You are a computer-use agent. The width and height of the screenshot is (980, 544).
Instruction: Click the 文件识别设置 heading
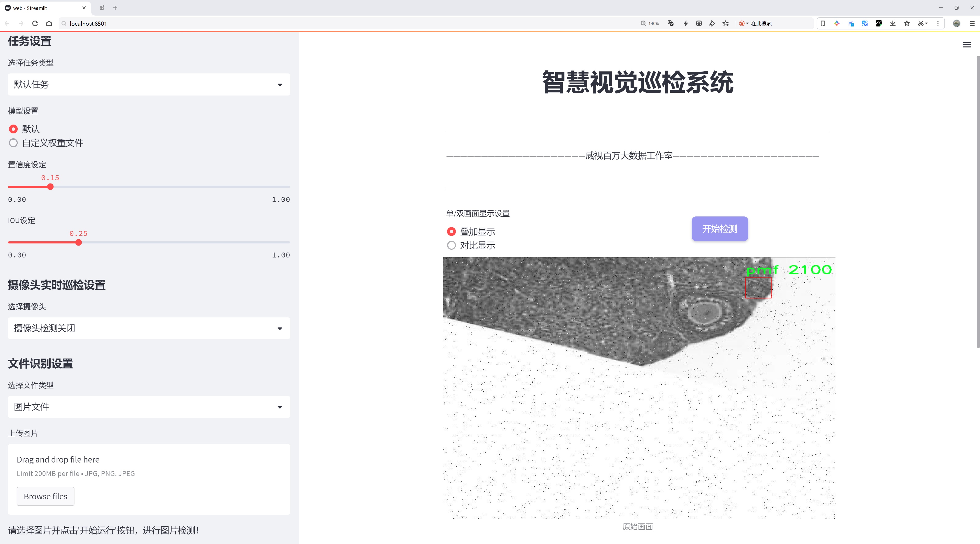coord(40,364)
